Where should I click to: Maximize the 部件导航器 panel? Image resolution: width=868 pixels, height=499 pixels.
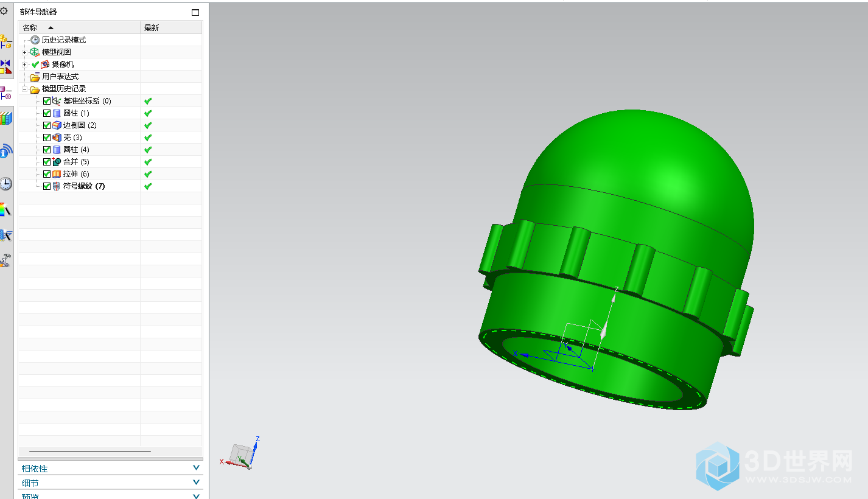pos(195,12)
